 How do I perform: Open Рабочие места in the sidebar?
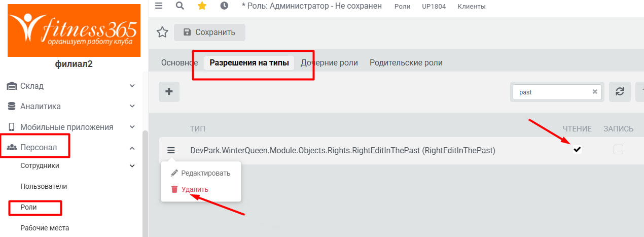coord(45,228)
